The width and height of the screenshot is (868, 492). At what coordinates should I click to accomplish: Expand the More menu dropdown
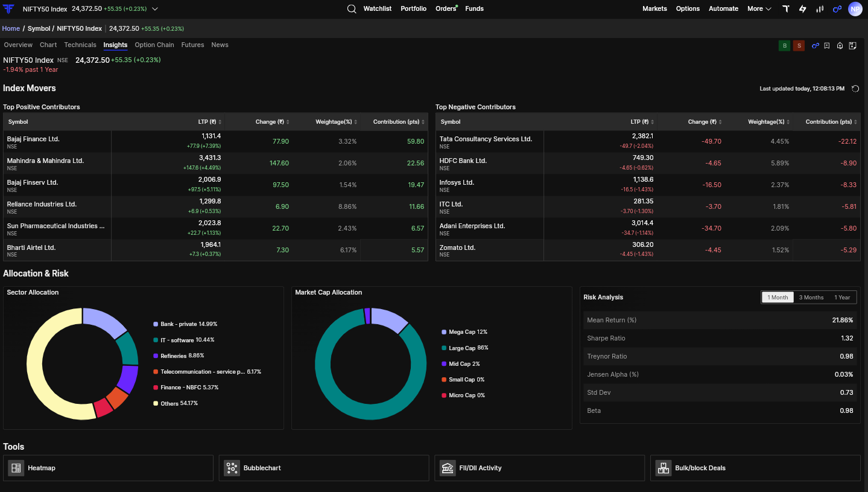pyautogui.click(x=759, y=9)
